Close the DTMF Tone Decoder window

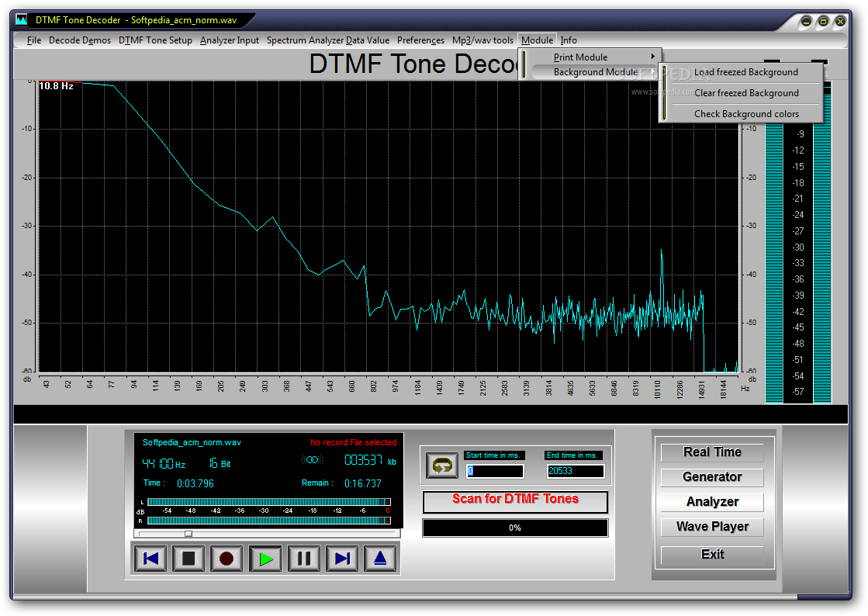coord(840,22)
